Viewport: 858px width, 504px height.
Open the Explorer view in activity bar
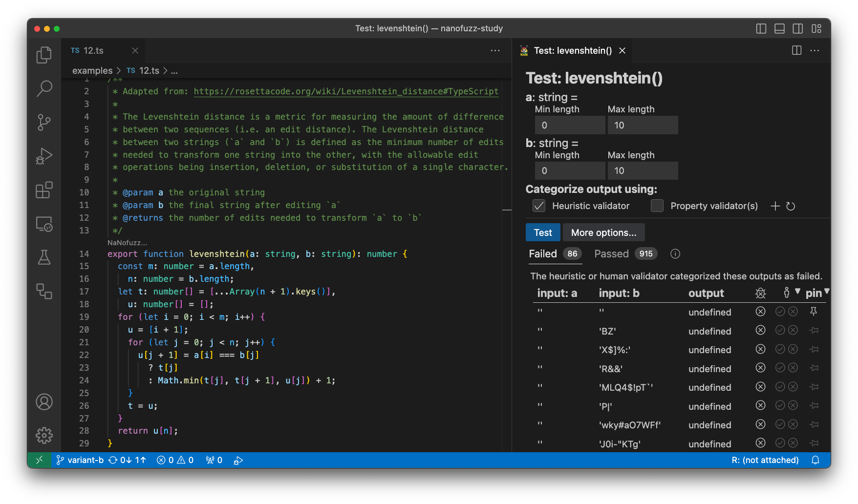(44, 55)
